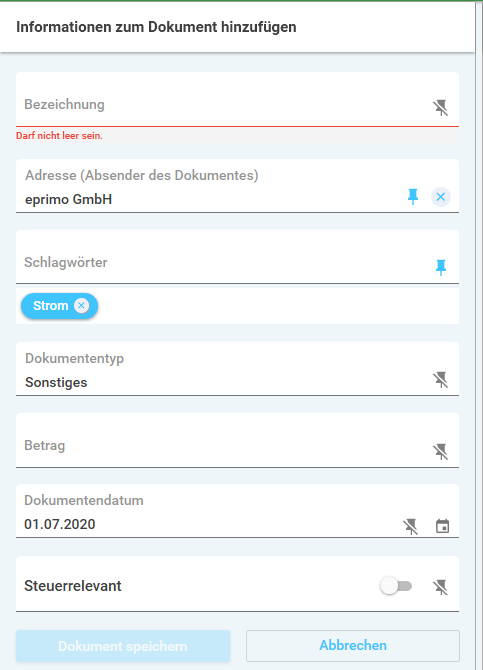Open the calendar date picker

[x=442, y=526]
